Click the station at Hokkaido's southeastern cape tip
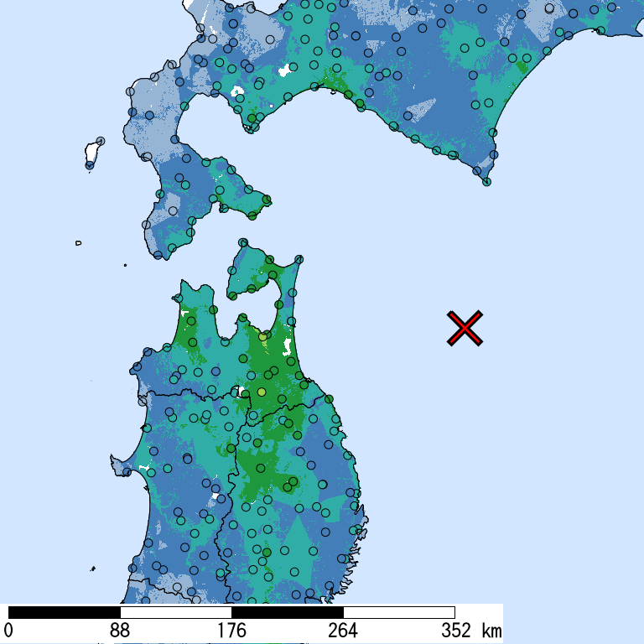The height and width of the screenshot is (644, 644). (x=486, y=181)
